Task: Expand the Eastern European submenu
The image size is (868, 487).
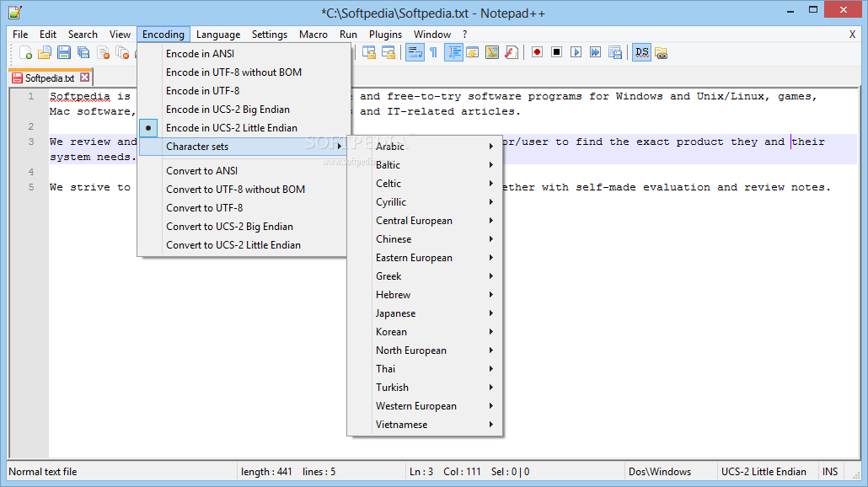Action: (x=425, y=257)
